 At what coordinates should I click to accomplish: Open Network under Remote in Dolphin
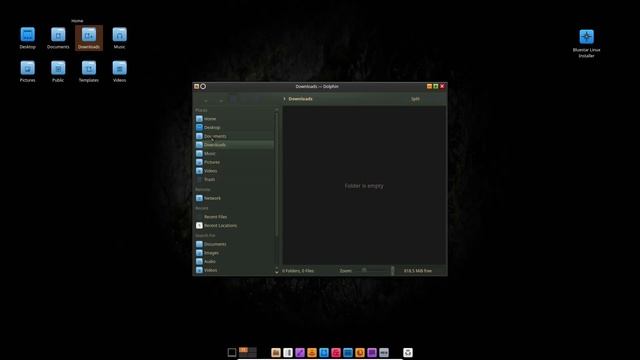point(234,198)
